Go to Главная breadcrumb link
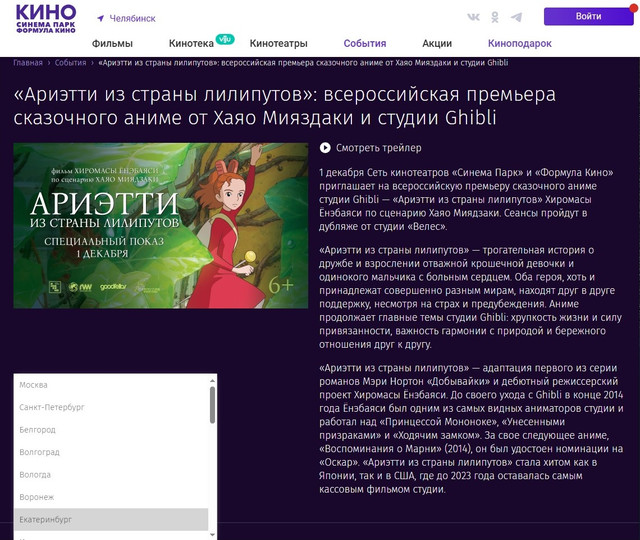The image size is (640, 540). (28, 63)
